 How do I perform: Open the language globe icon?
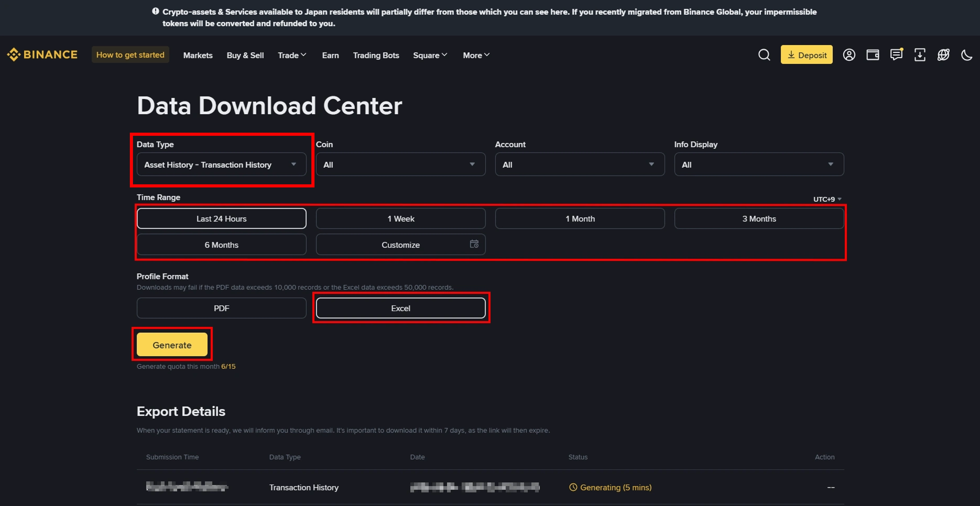pyautogui.click(x=943, y=55)
